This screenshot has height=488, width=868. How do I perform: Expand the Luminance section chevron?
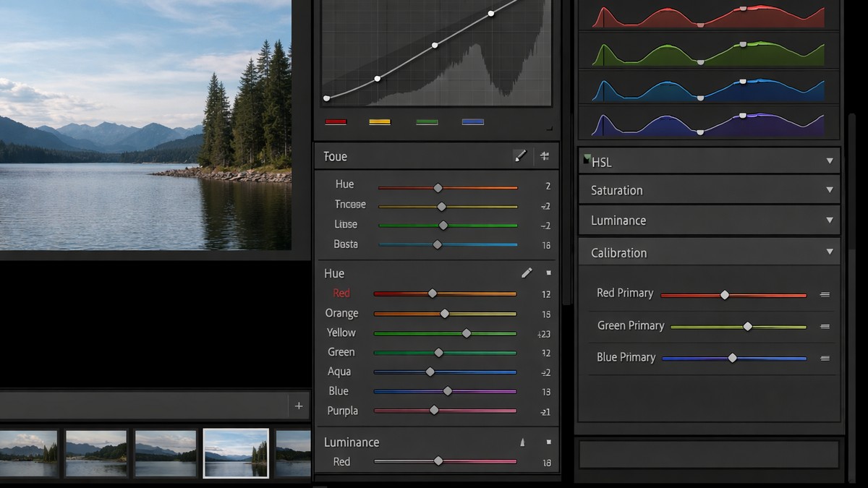tap(829, 220)
